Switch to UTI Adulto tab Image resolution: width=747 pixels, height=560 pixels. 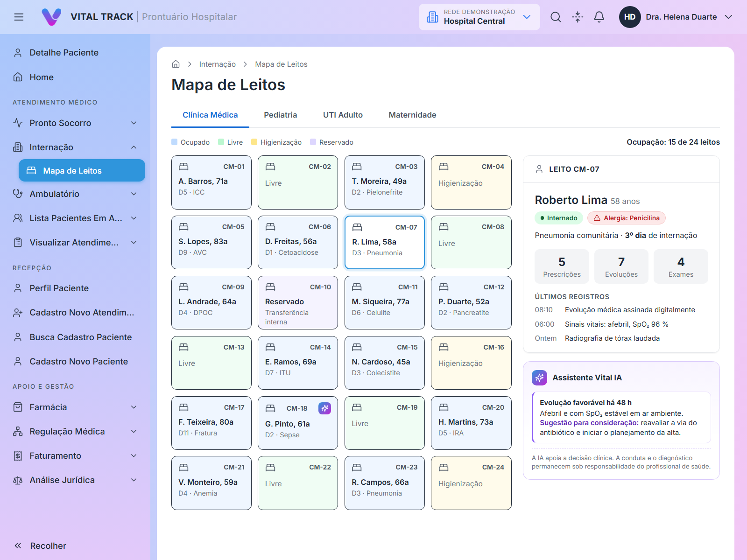tap(343, 115)
